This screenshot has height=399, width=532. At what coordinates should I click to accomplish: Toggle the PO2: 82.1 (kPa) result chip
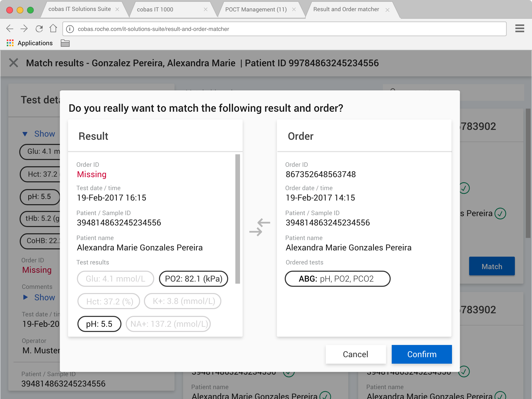(x=194, y=279)
